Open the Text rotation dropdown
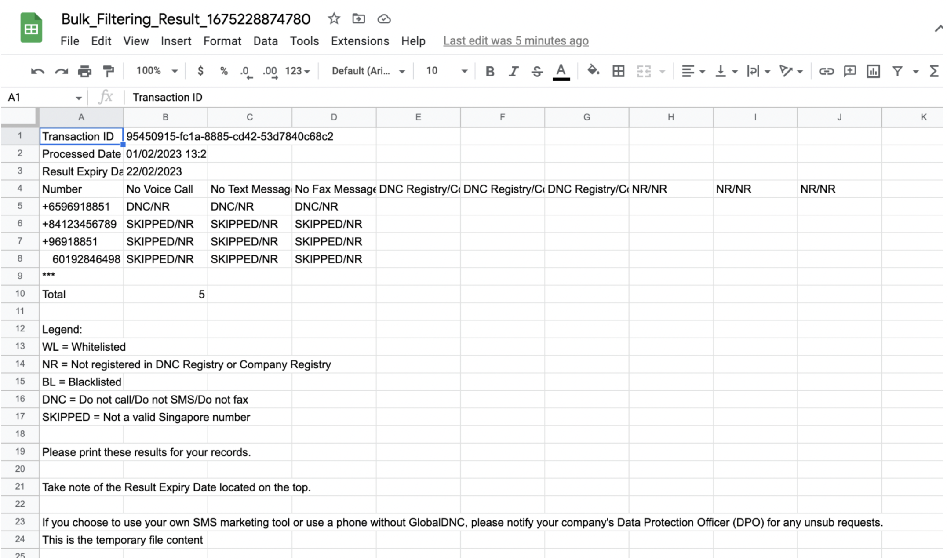Image resolution: width=947 pixels, height=560 pixels. (791, 71)
